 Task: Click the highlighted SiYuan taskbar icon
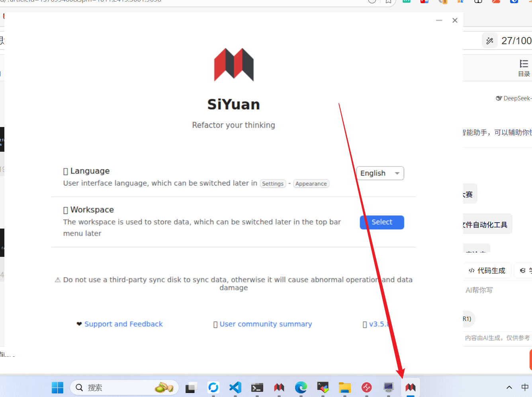pyautogui.click(x=411, y=387)
